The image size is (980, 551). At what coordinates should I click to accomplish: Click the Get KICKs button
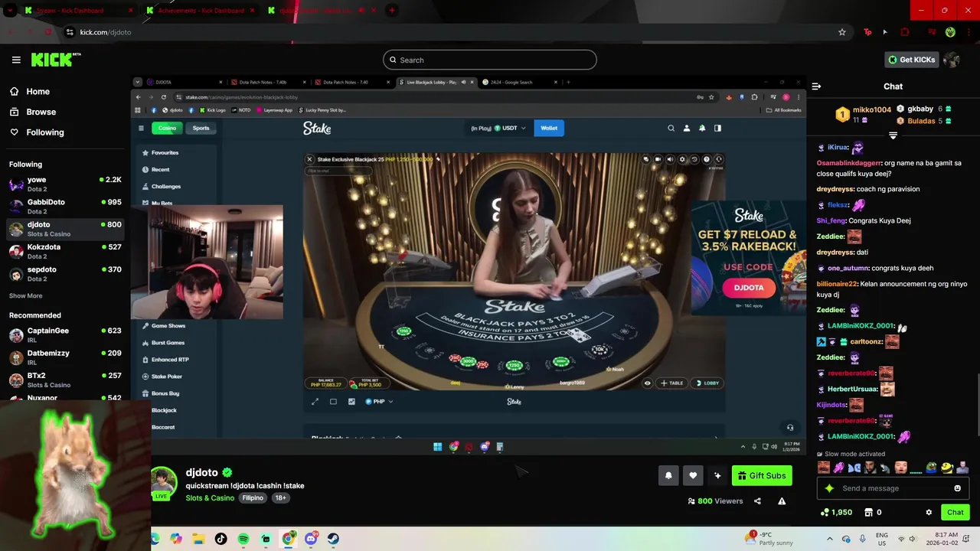911,60
